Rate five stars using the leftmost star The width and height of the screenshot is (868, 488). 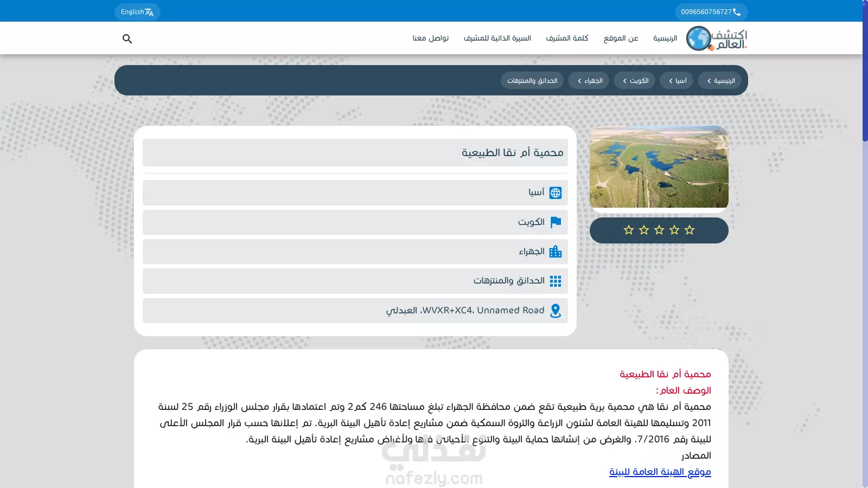pyautogui.click(x=629, y=230)
